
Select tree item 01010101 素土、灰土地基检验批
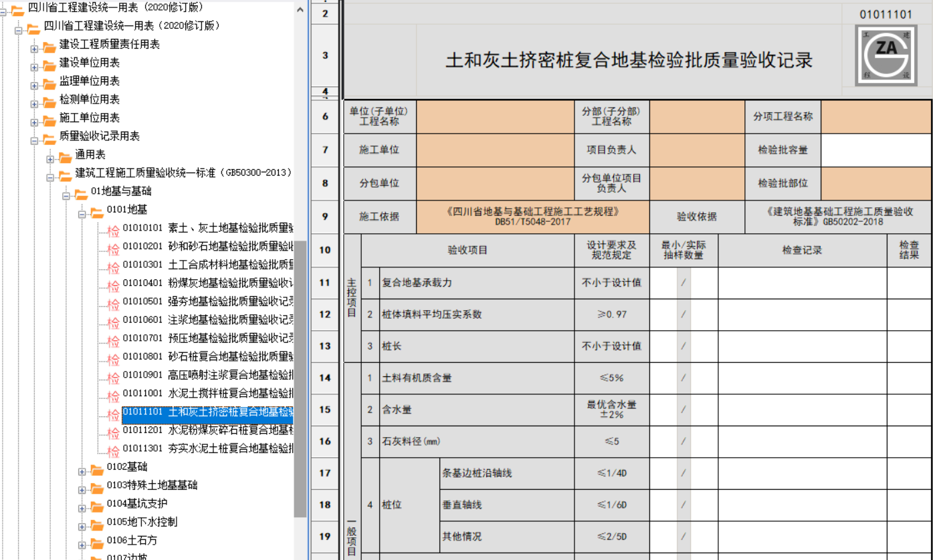208,228
